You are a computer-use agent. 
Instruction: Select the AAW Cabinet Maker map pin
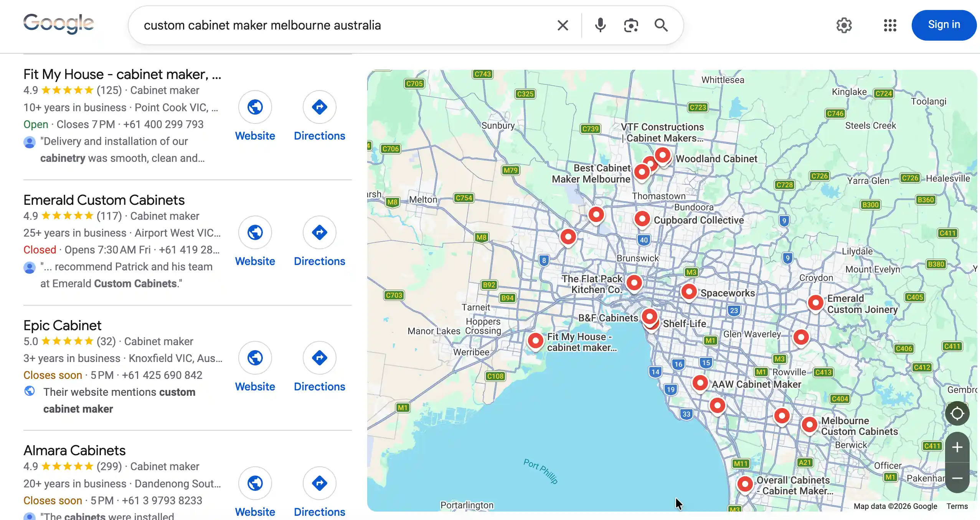pos(700,383)
